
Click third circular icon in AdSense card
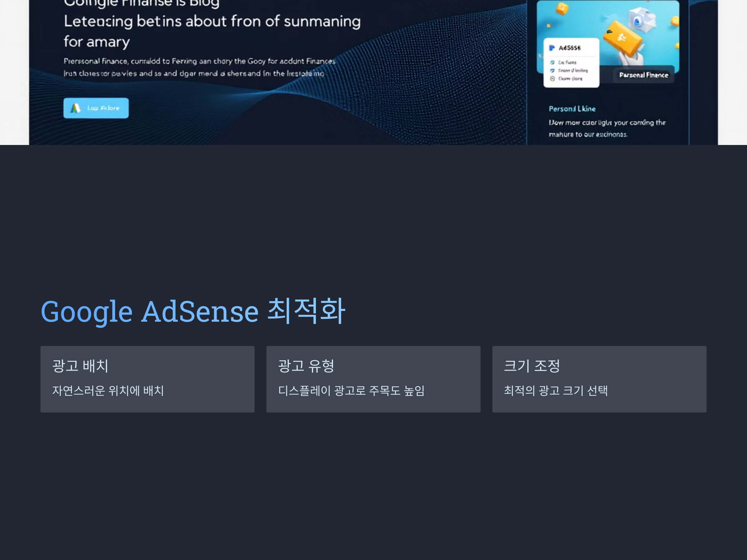(552, 79)
